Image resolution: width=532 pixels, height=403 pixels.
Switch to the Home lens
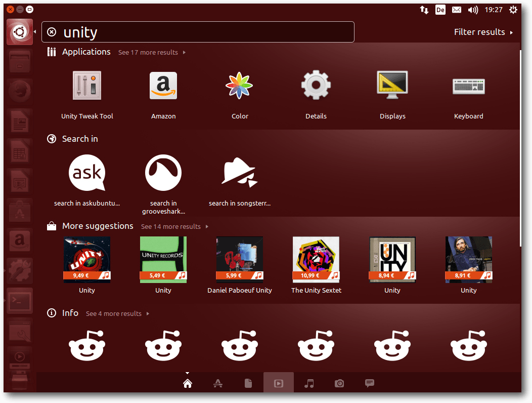pyautogui.click(x=187, y=383)
